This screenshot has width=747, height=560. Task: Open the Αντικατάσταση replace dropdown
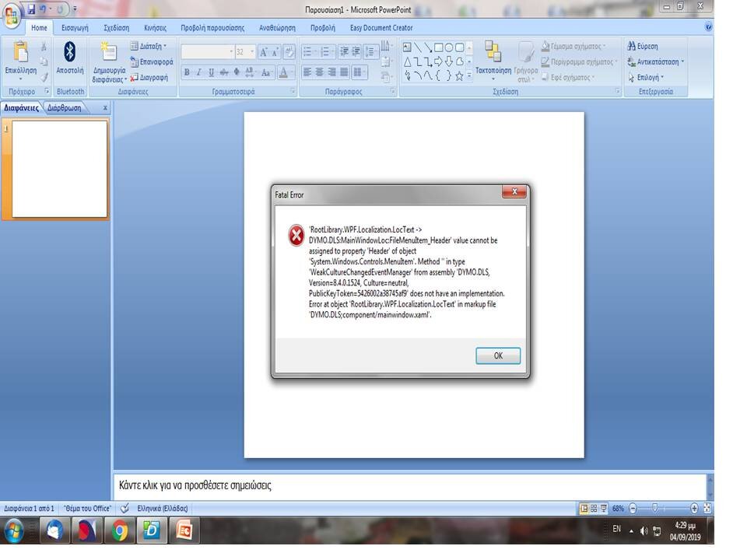tap(656, 61)
